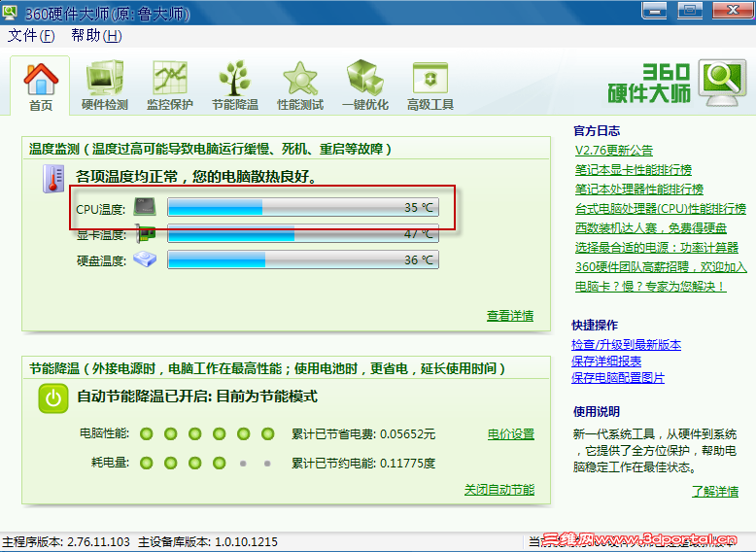The image size is (756, 552).
Task: Close the 360硬件大师 window
Action: click(733, 11)
